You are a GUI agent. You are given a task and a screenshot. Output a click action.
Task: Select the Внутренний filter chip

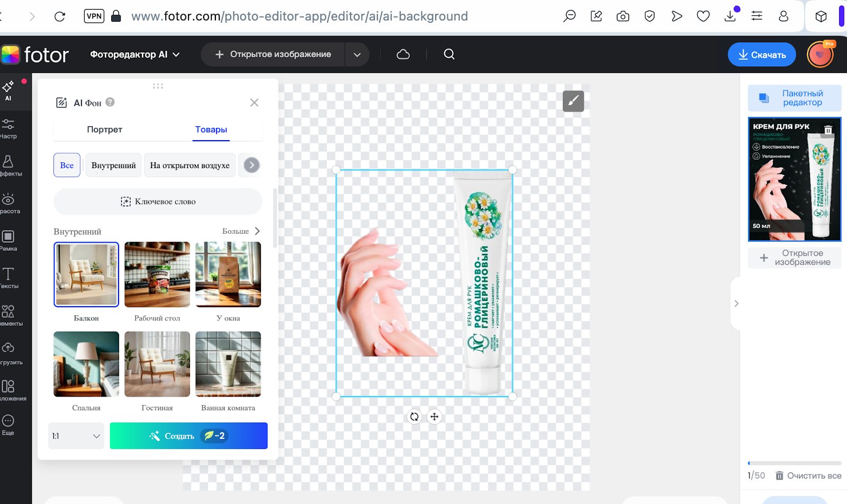click(113, 165)
